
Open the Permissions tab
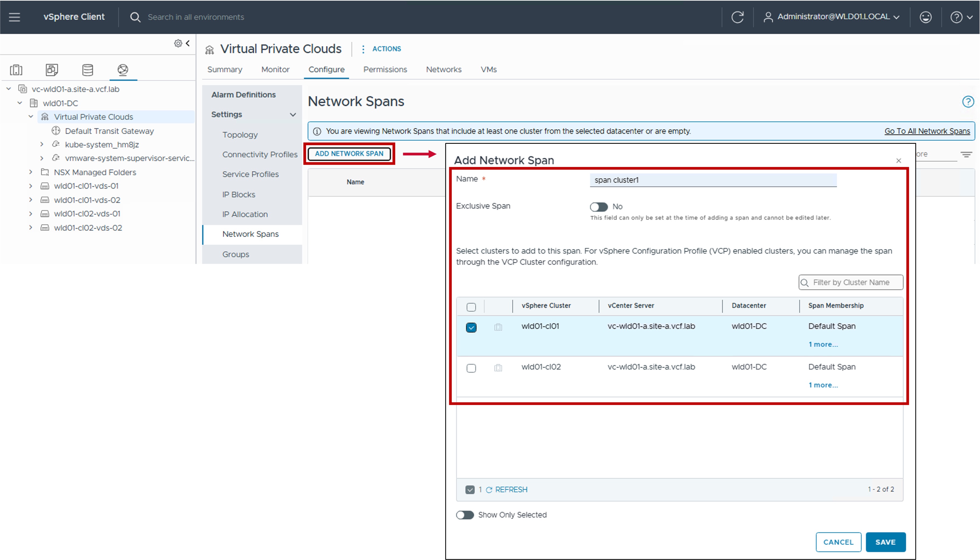tap(385, 70)
